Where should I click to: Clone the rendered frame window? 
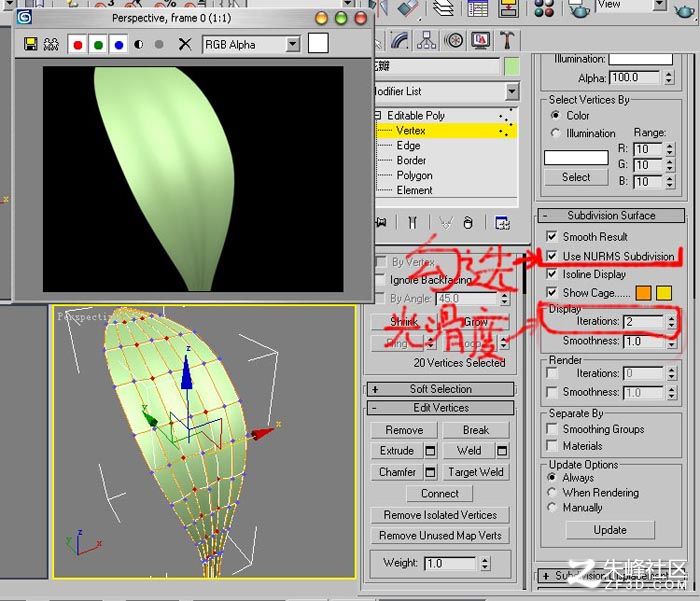point(52,44)
